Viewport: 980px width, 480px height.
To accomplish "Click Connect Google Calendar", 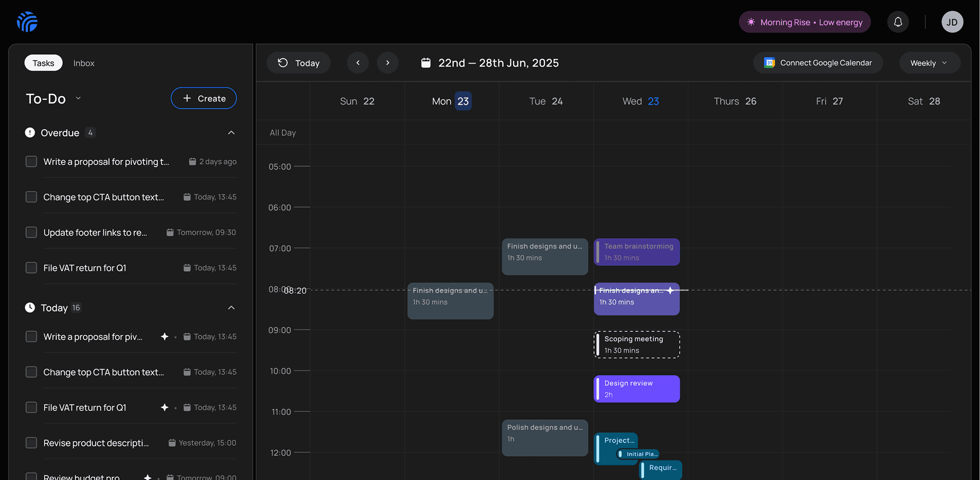I will [x=817, y=63].
